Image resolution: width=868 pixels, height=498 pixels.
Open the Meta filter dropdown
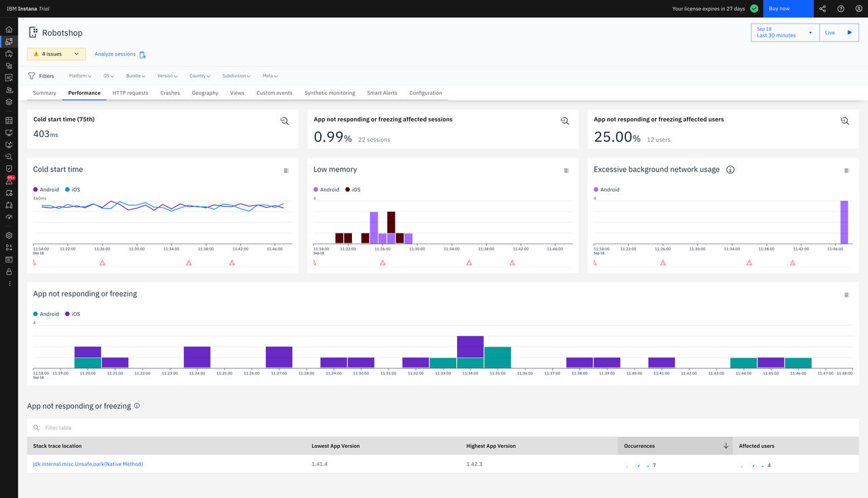coord(270,76)
